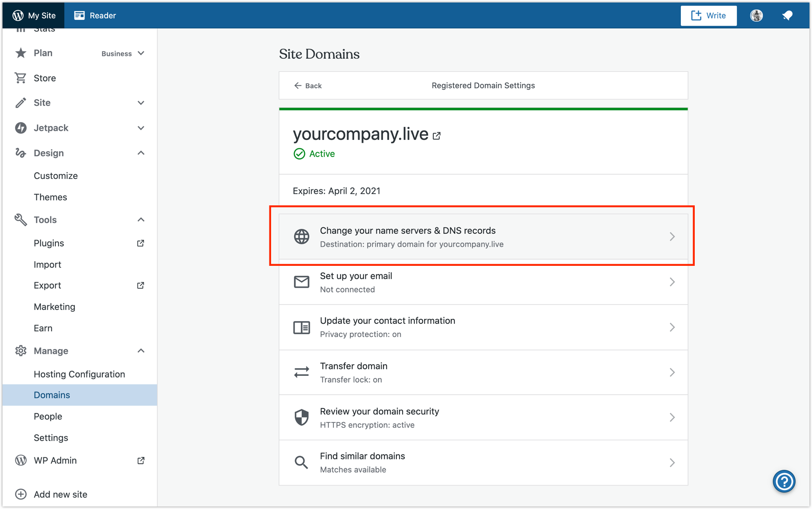
Task: Open the Reader tab
Action: click(x=95, y=16)
